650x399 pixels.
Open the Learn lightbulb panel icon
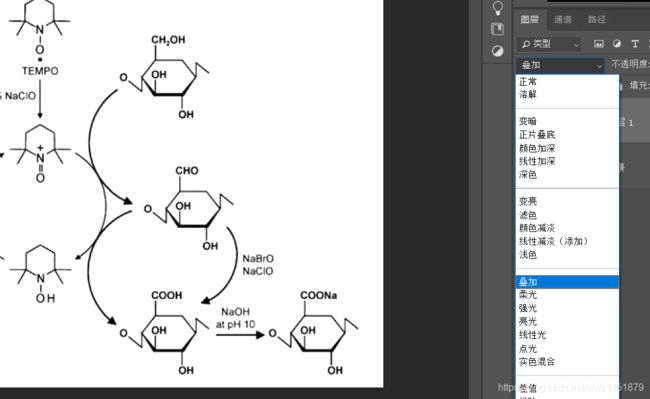(x=497, y=7)
